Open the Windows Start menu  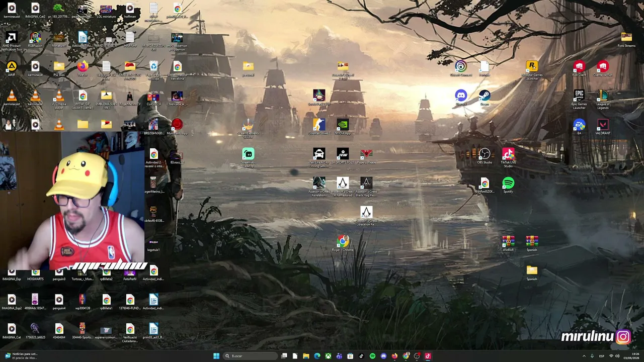[x=216, y=356]
